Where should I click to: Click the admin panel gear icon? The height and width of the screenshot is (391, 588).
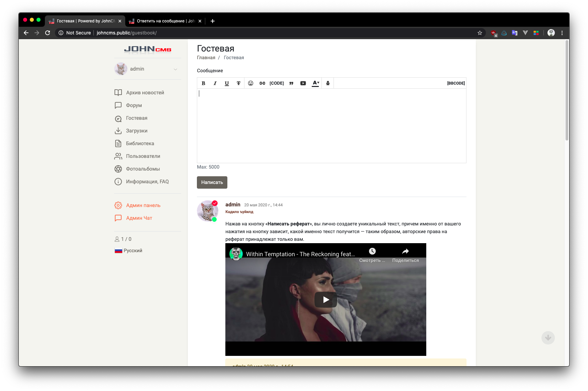118,205
